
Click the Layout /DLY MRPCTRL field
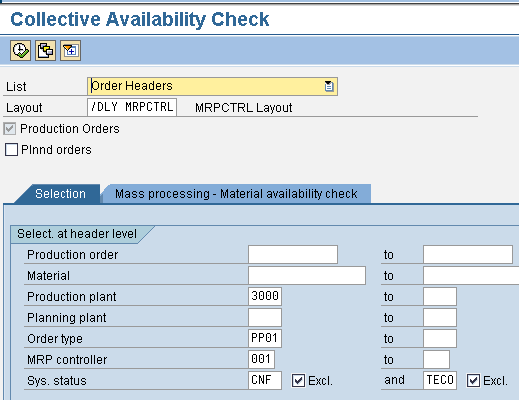click(x=132, y=107)
